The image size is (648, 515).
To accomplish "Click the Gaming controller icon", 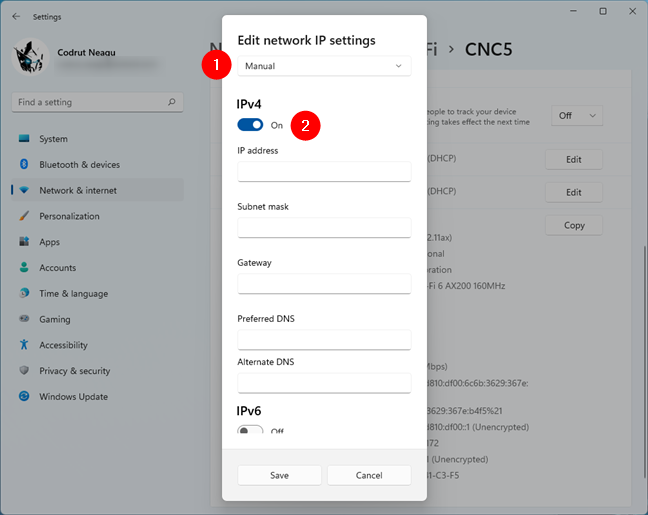I will 24,319.
